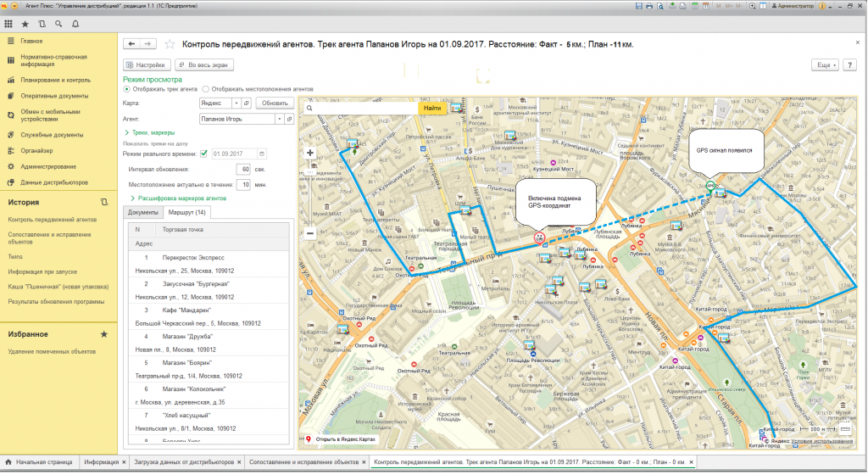Click the help question mark button
This screenshot has width=868, height=475.
click(850, 64)
